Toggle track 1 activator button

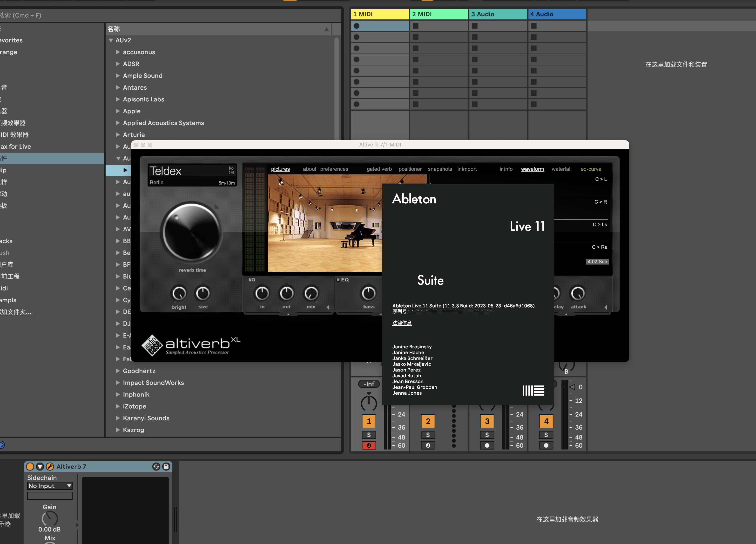coord(369,421)
